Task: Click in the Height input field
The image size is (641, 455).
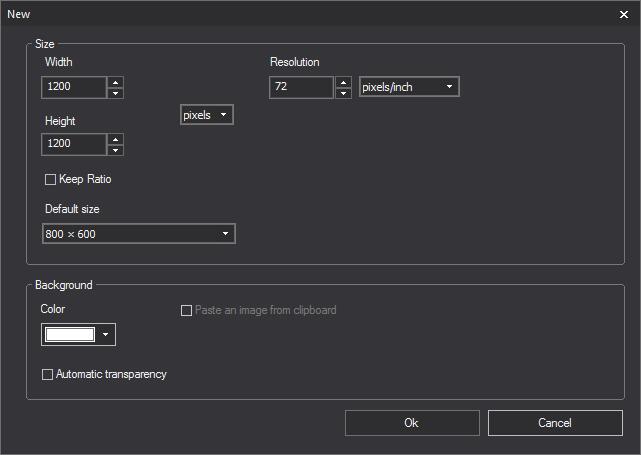Action: (74, 145)
